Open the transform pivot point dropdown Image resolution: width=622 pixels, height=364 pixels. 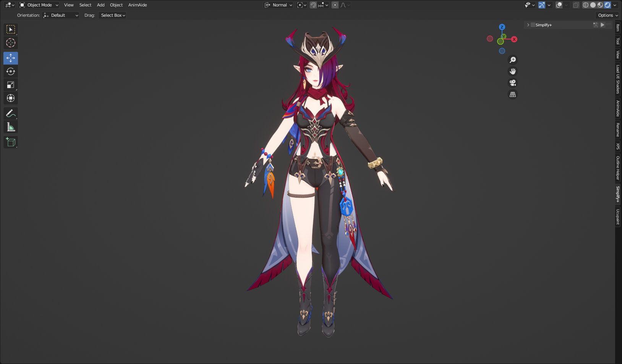tap(302, 5)
